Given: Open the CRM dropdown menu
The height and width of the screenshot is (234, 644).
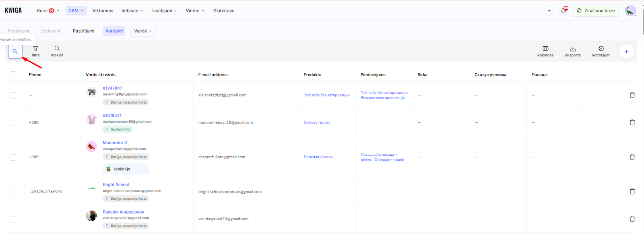Looking at the screenshot, I should coord(76,11).
